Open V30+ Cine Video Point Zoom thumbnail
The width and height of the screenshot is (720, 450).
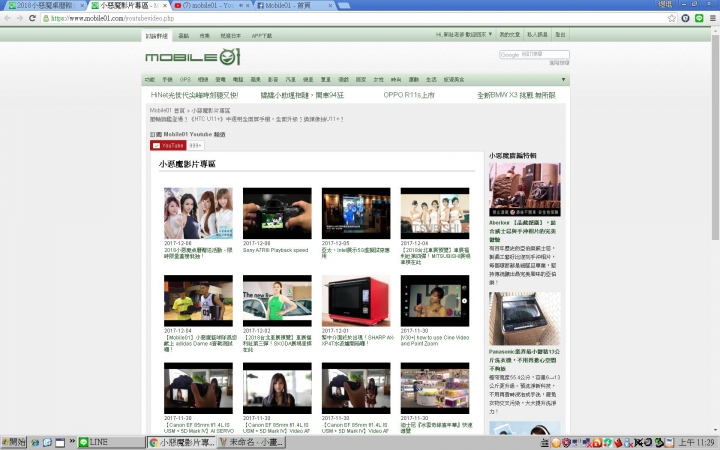(435, 301)
